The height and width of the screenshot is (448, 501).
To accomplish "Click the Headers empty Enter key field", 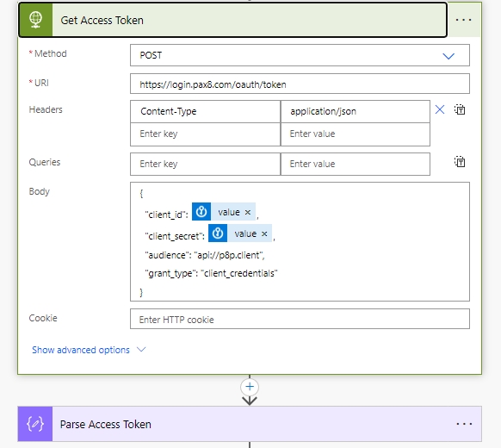I will [205, 134].
